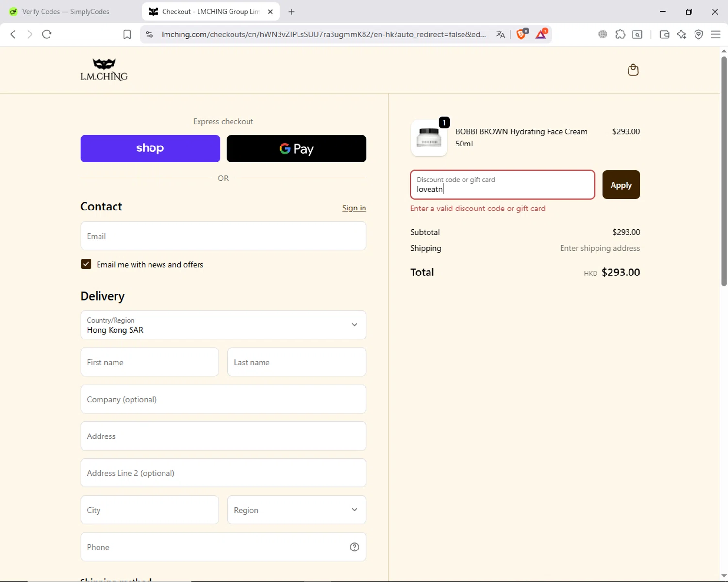Open the sidebar search panel icon
Image resolution: width=728 pixels, height=582 pixels.
pos(637,34)
